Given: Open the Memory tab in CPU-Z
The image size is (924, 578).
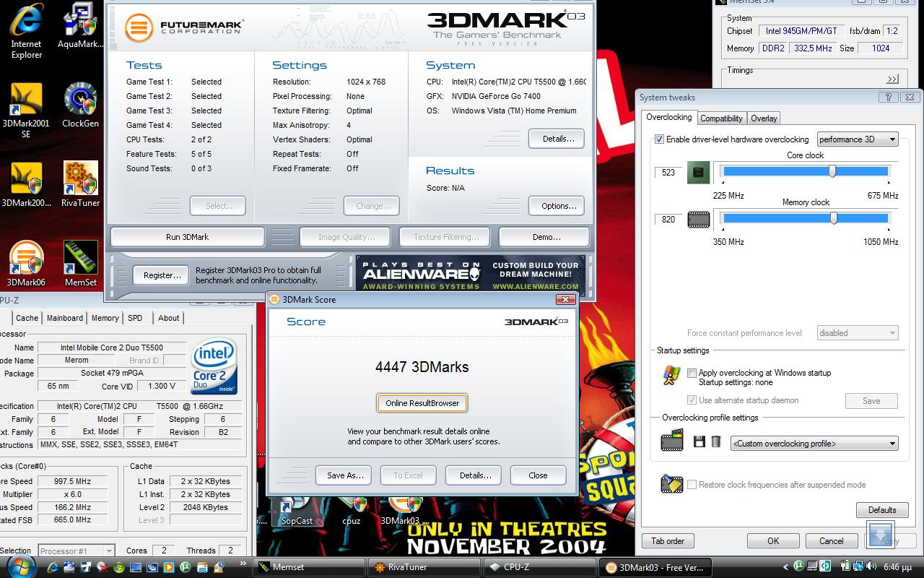Looking at the screenshot, I should click(105, 318).
